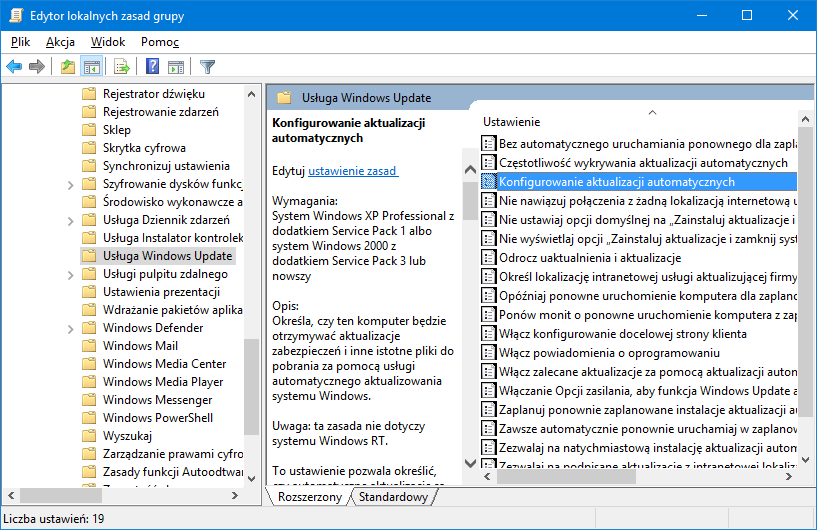Click the Forward arrow toolbar icon

click(x=36, y=66)
